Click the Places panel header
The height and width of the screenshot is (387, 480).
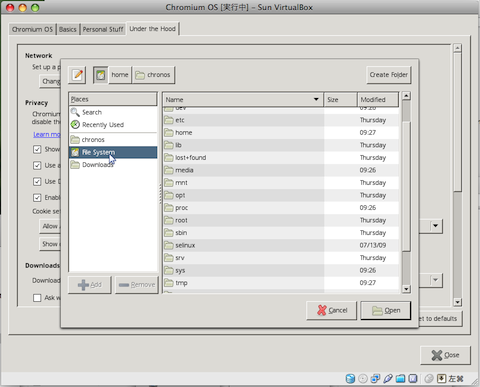[x=113, y=99]
